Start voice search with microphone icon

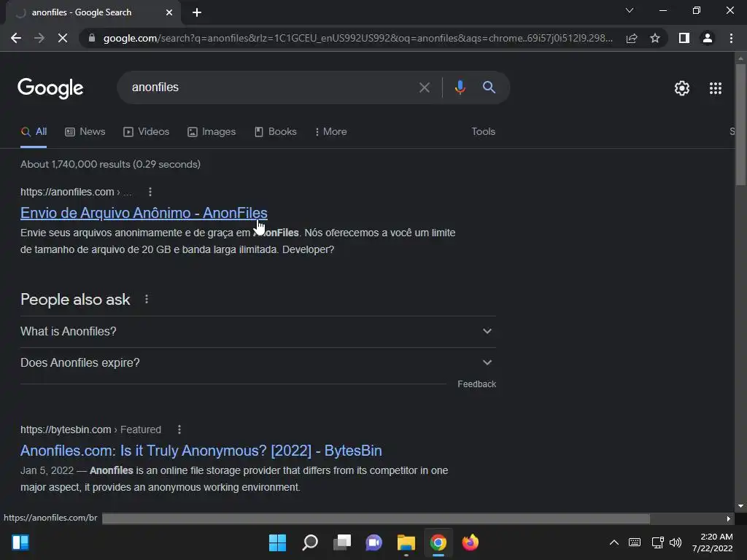460,87
